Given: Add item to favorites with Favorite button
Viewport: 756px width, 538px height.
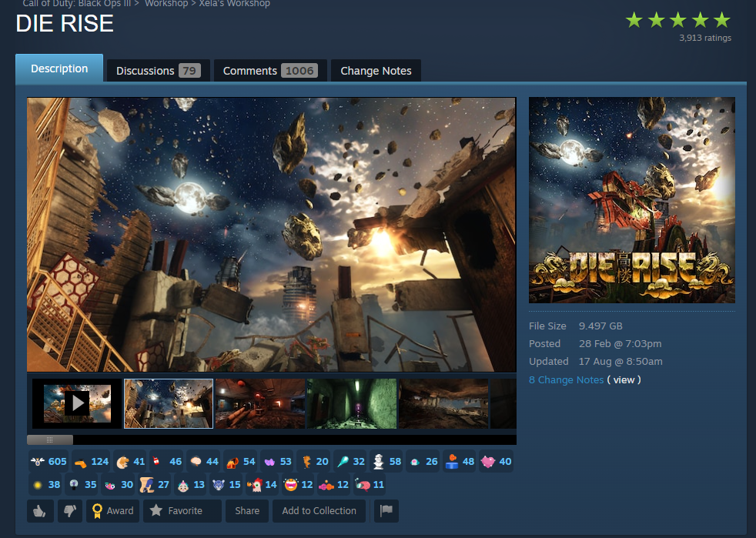Looking at the screenshot, I should pyautogui.click(x=176, y=510).
